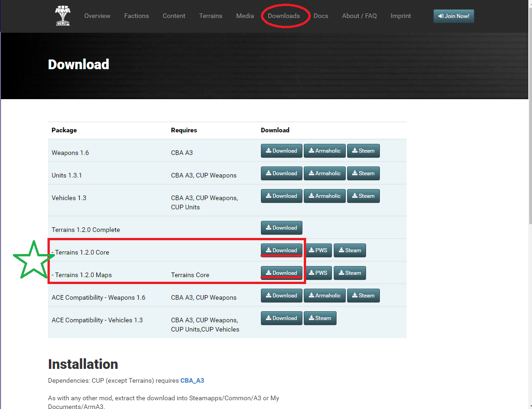Viewport: 532px width, 409px height.
Task: Click the ACE Compatibility - Weapons 1.6 name
Action: pos(98,298)
